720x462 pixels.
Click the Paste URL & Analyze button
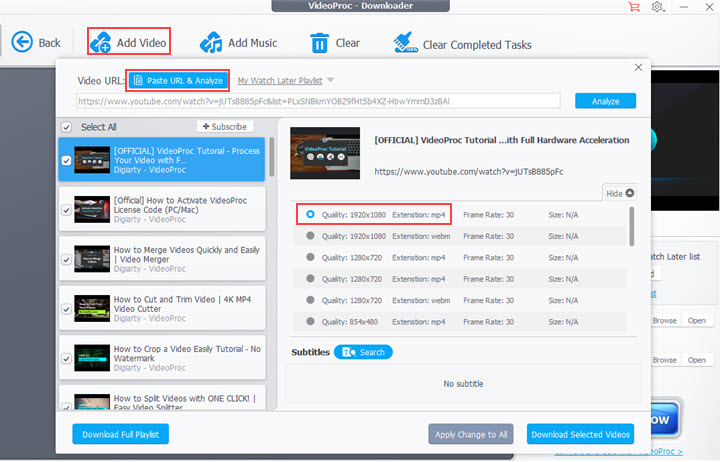(179, 80)
